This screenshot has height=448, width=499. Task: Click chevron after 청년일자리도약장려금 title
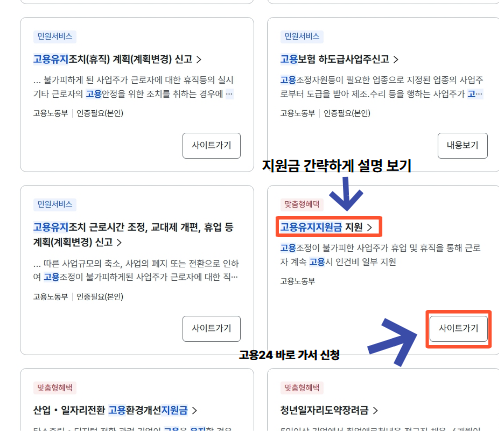coord(375,410)
